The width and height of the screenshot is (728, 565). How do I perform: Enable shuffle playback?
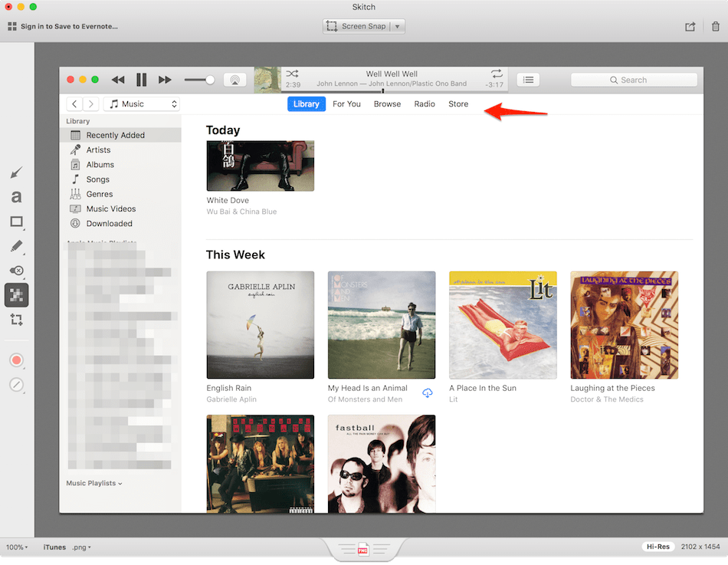coord(292,74)
